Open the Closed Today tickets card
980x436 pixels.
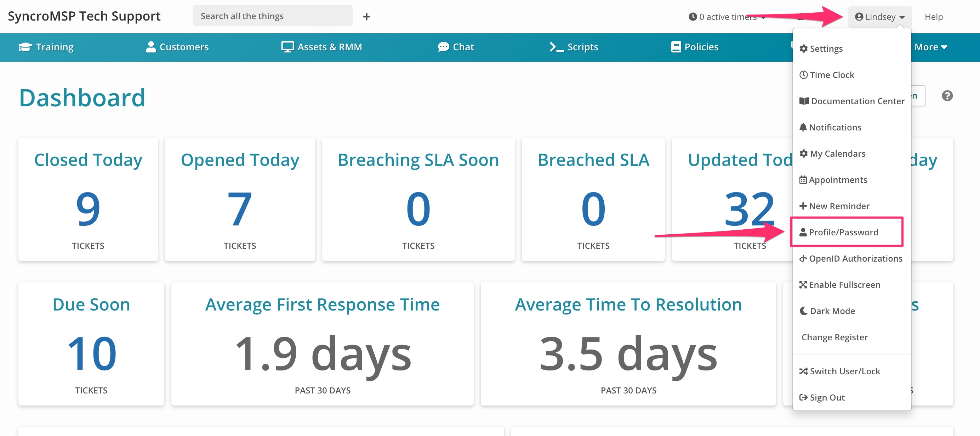pos(88,199)
